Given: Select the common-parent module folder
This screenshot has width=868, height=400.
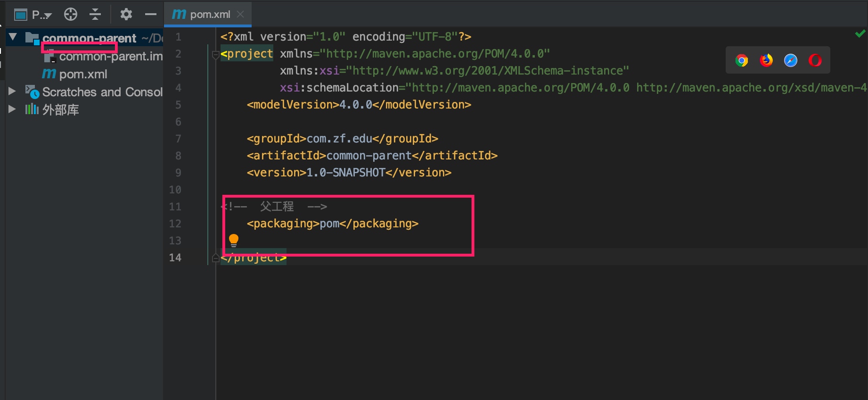Looking at the screenshot, I should 89,38.
